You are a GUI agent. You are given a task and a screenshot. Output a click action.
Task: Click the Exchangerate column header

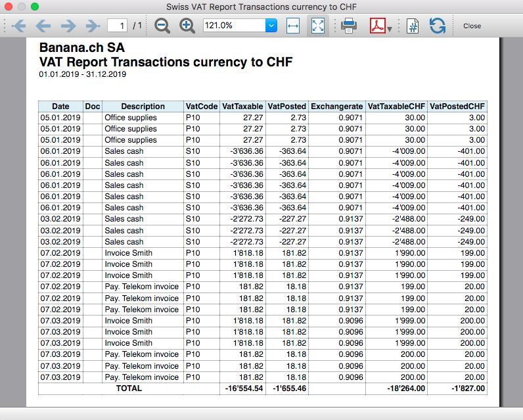click(337, 106)
